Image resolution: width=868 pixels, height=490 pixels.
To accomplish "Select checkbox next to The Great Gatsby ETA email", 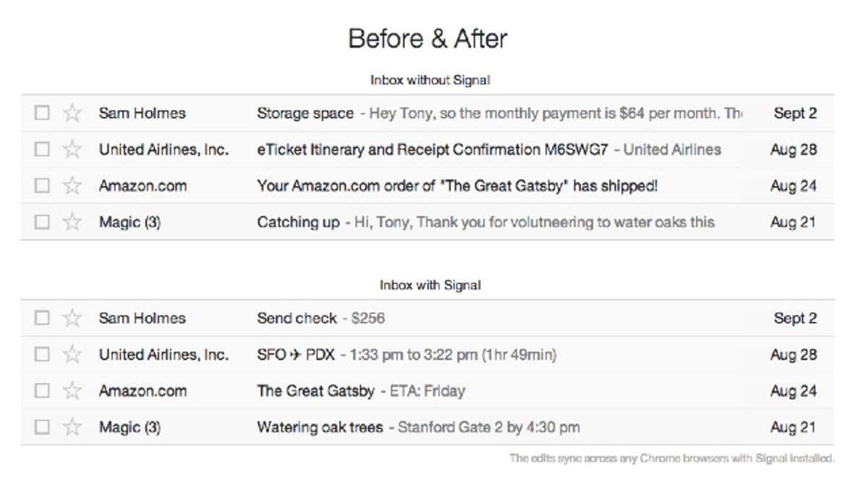I will point(42,391).
